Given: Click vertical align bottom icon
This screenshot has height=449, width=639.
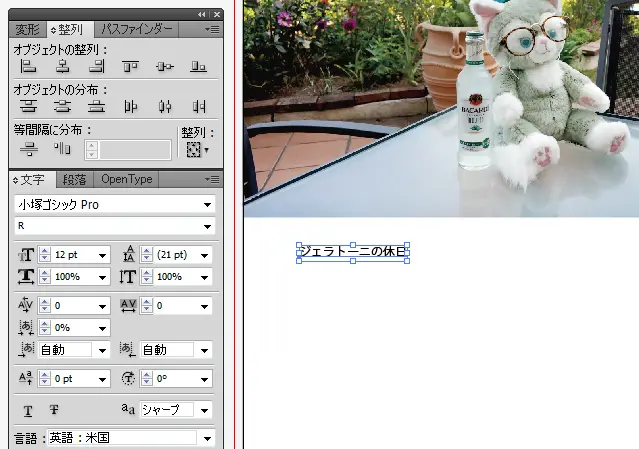Looking at the screenshot, I should point(198,67).
